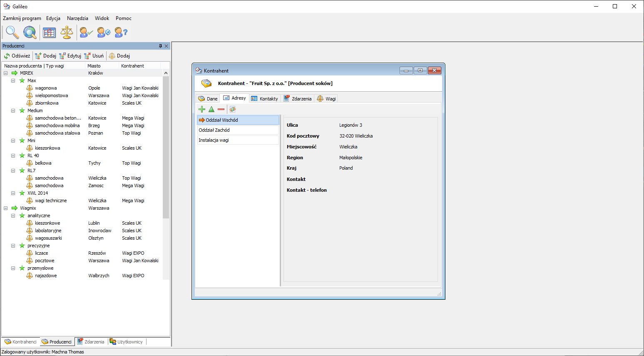Add new address with green plus icon
The image size is (644, 356).
[202, 109]
